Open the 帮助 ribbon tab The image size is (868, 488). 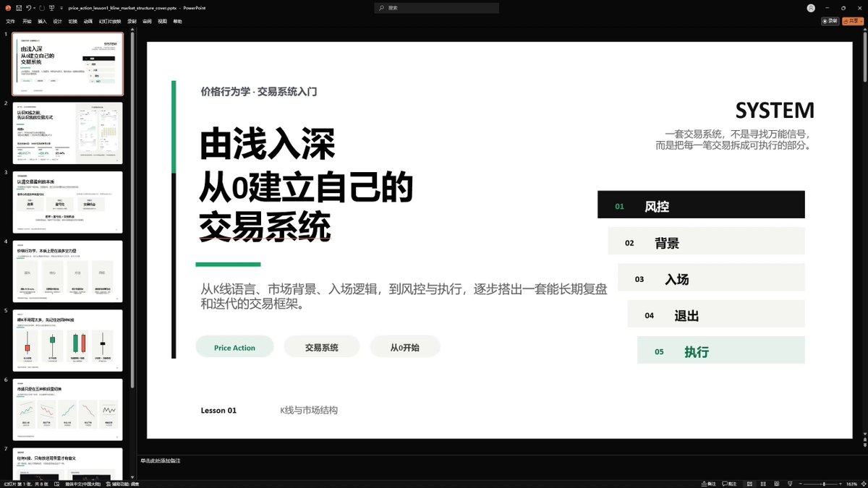177,22
